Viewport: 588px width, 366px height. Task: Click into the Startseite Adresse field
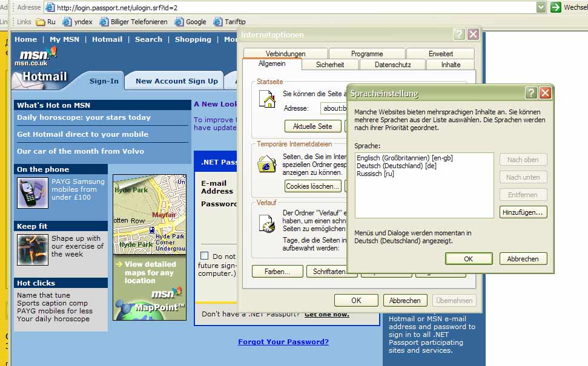334,108
